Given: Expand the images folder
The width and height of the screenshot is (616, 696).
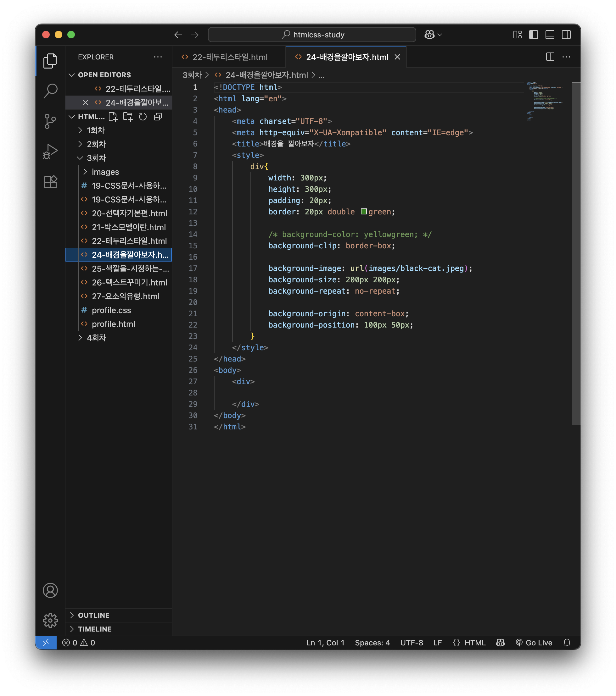Looking at the screenshot, I should (105, 172).
